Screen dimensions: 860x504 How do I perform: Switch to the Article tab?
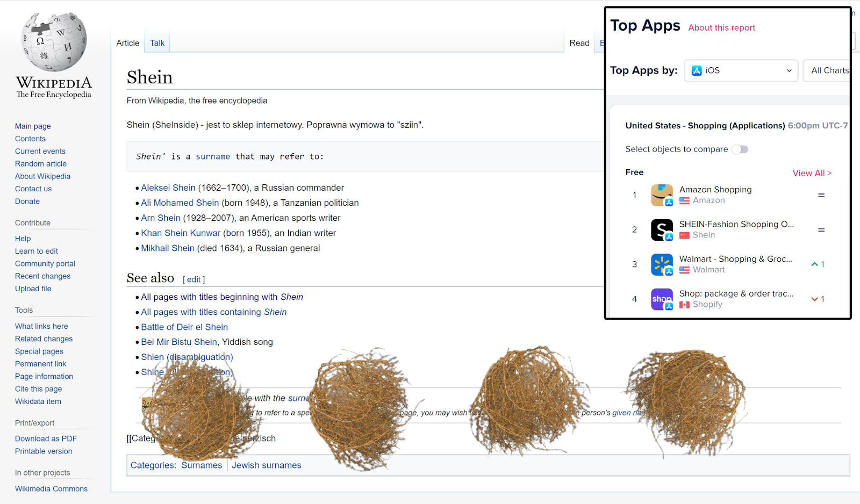point(128,43)
